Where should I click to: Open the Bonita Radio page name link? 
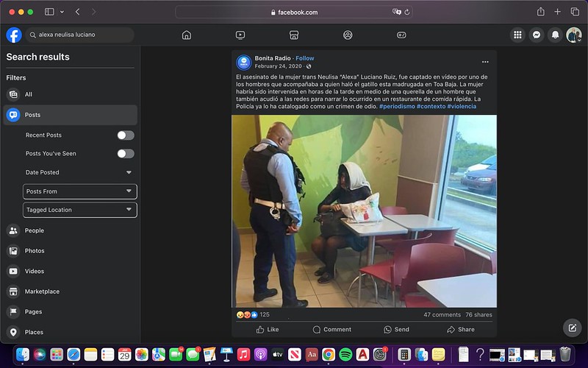pos(273,58)
